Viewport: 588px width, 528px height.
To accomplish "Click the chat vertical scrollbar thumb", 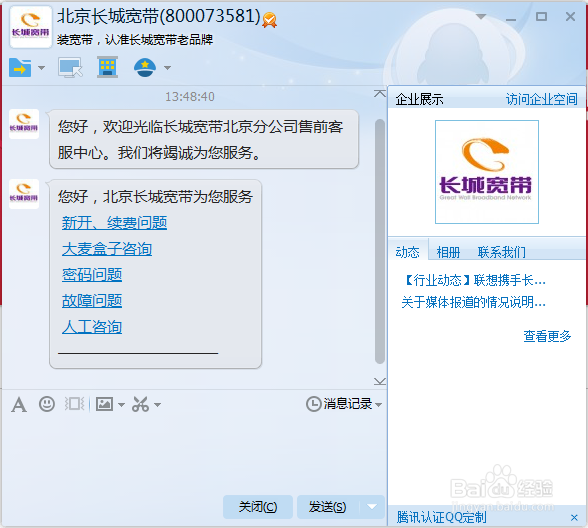I will [380, 241].
